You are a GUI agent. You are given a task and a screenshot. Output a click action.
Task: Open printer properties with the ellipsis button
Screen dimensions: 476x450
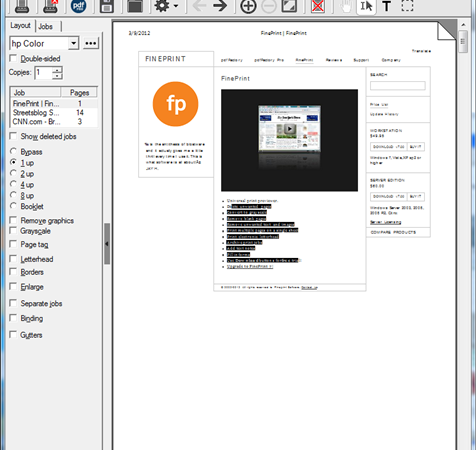(91, 43)
